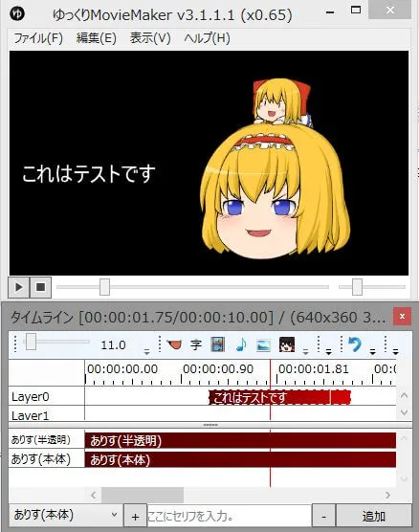
Task: Add a text item with the 字 icon
Action: tap(196, 344)
